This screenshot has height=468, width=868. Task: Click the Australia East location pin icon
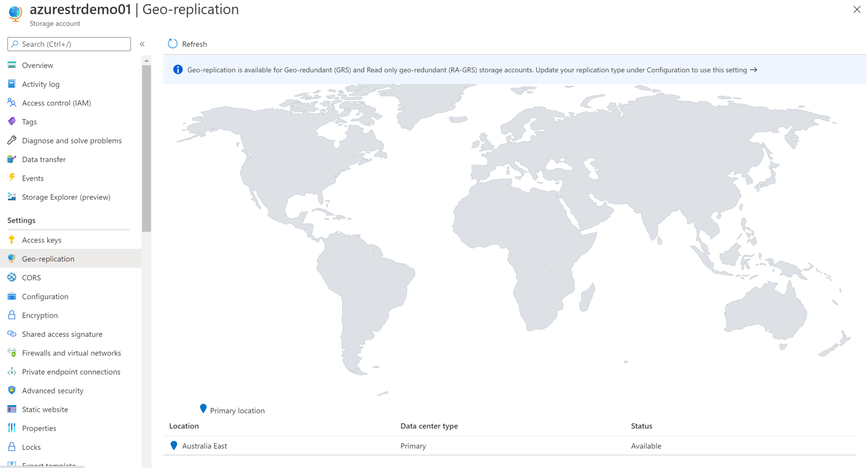click(174, 446)
